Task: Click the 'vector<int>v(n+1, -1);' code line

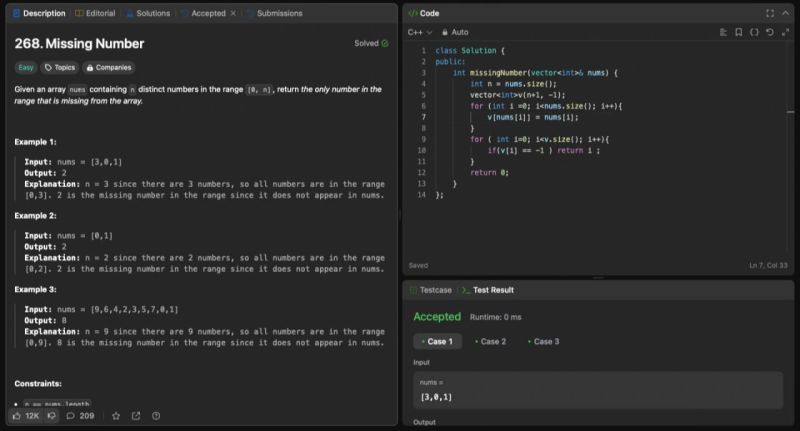Action: pyautogui.click(x=517, y=95)
